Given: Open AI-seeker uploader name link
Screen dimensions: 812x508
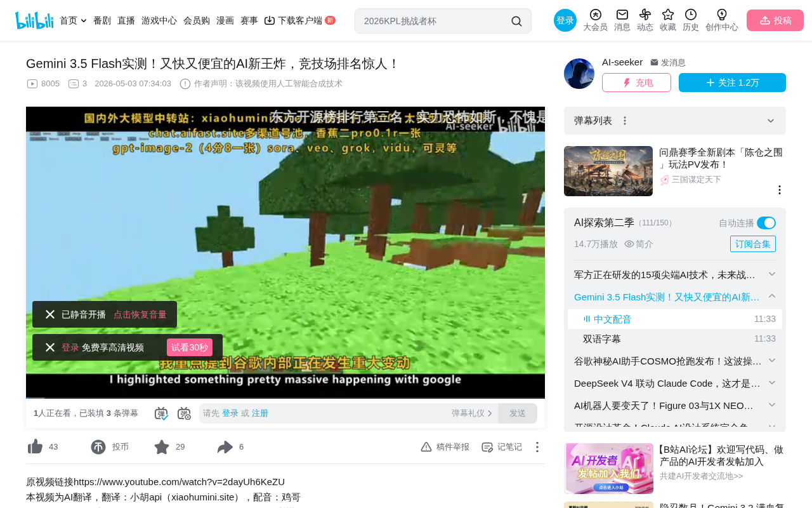Looking at the screenshot, I should pos(622,62).
